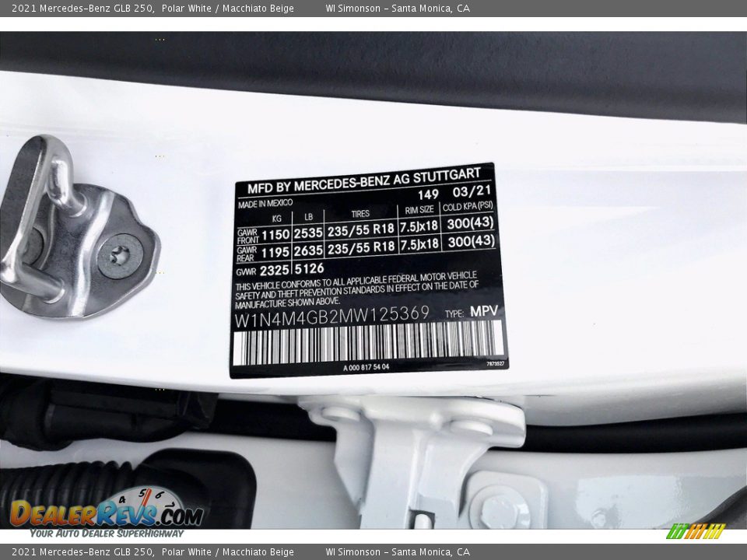Select the GAWR FRONT row label
This screenshot has width=747, height=560.
tap(247, 236)
